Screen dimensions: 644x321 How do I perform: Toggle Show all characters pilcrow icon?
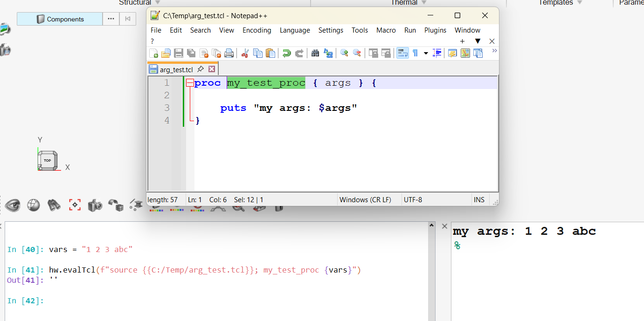[415, 53]
